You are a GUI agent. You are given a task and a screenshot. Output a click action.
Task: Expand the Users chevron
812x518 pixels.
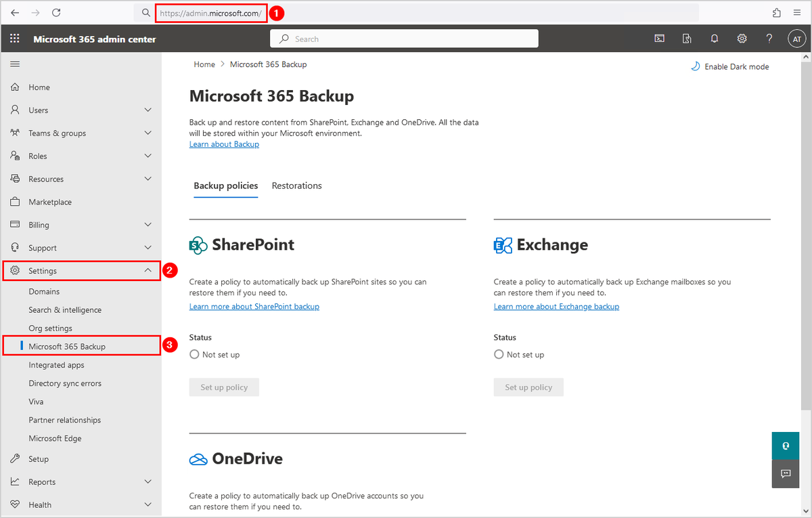148,110
